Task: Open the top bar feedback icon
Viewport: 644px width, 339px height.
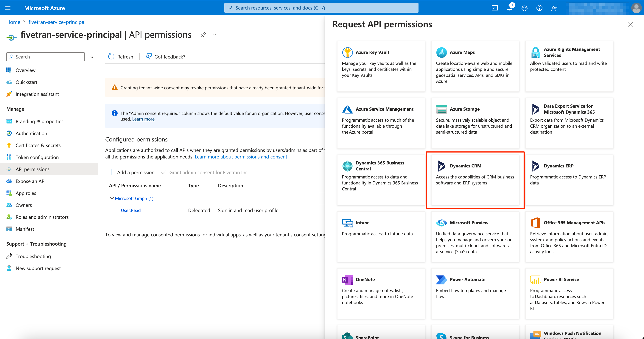Action: coord(555,8)
